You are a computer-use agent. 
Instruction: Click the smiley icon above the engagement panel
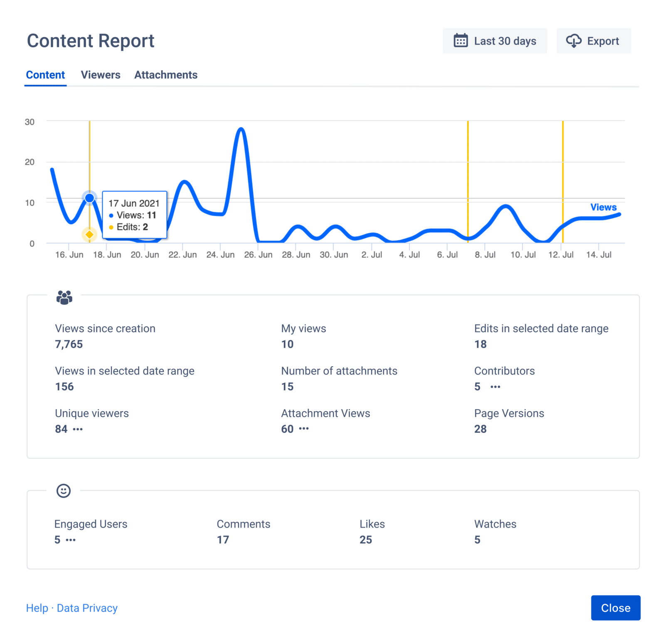click(63, 491)
